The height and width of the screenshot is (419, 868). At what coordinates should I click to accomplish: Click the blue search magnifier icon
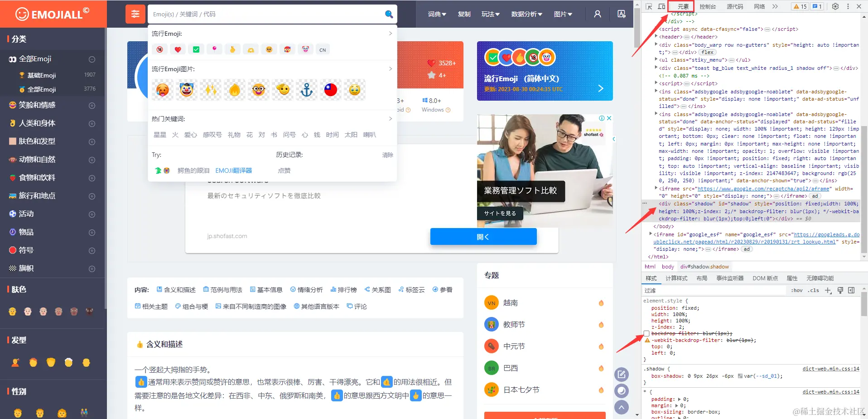389,14
